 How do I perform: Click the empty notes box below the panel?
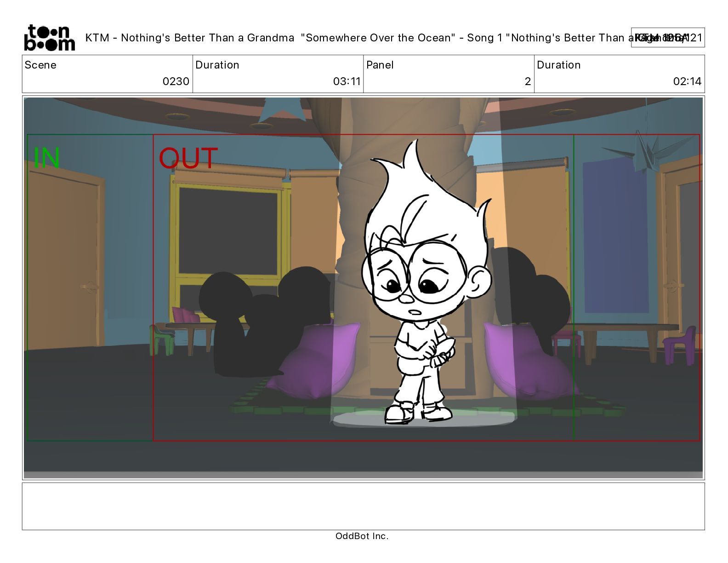pos(363,506)
